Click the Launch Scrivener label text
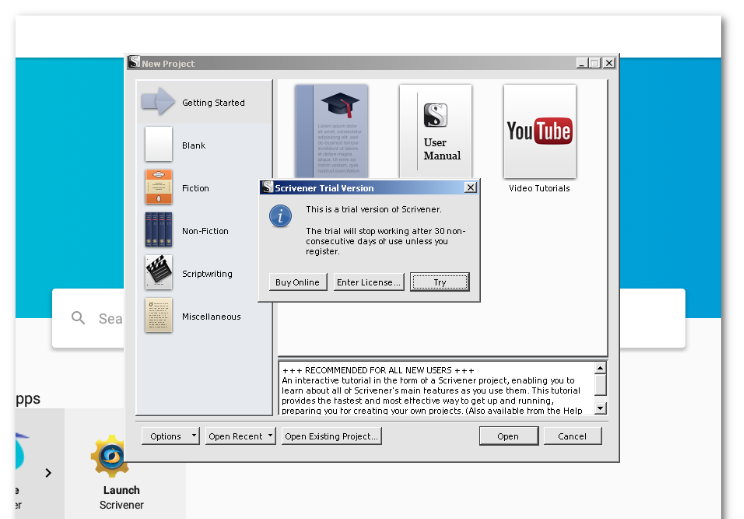This screenshot has width=744, height=519. point(121,497)
